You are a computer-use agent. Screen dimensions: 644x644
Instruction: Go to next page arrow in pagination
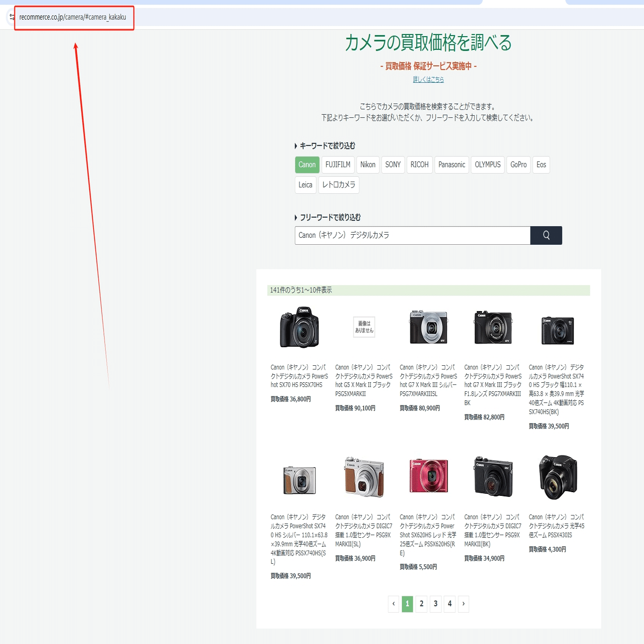click(x=463, y=604)
